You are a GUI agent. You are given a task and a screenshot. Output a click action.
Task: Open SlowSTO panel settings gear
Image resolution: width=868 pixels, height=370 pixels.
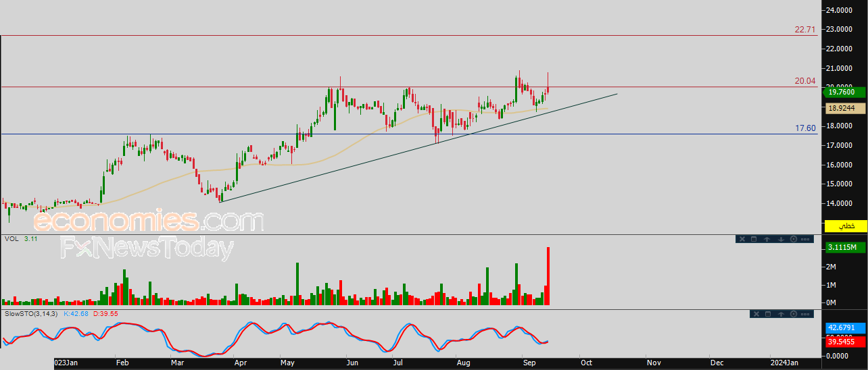[794, 314]
